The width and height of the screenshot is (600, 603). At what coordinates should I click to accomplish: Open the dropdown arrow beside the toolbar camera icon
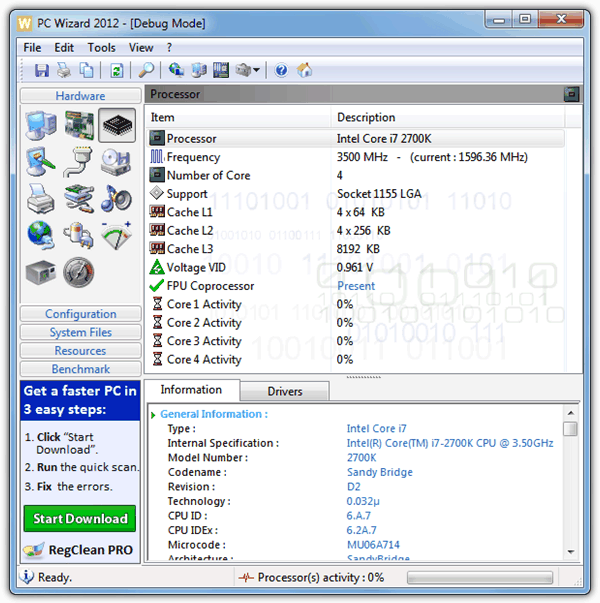tap(257, 70)
